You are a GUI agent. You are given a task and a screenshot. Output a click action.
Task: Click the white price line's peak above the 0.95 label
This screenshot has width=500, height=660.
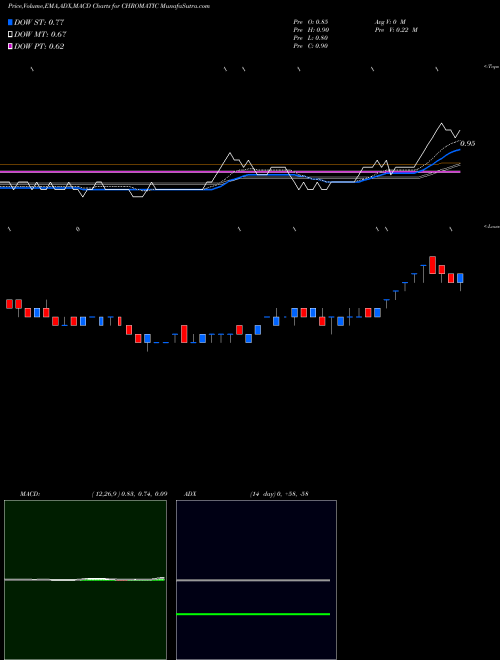coord(441,123)
